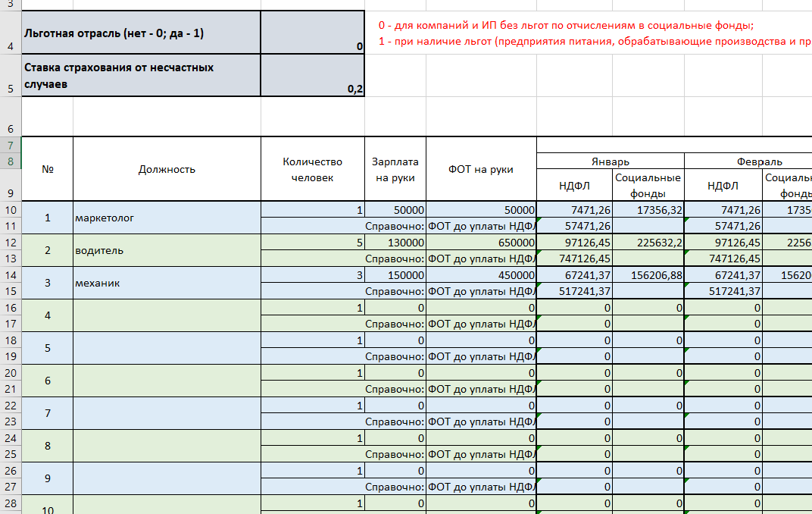Click January НДФЛ cell 67241,37
Image resolution: width=812 pixels, height=514 pixels.
point(574,275)
